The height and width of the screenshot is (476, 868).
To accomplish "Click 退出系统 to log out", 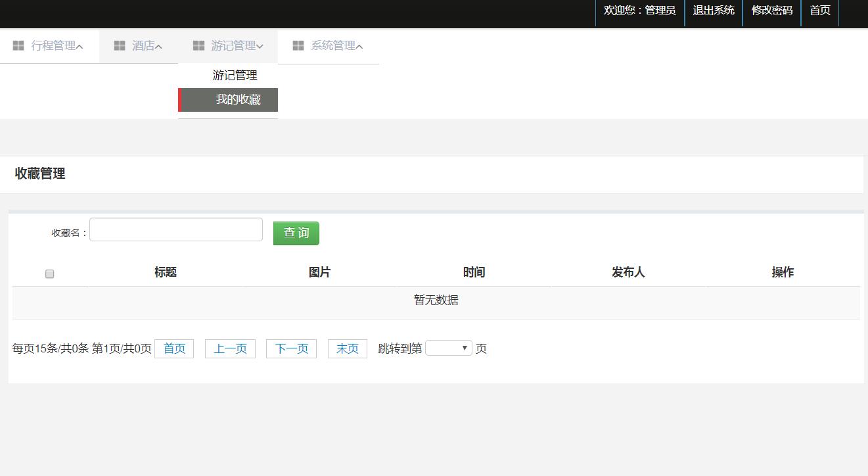I will point(714,11).
